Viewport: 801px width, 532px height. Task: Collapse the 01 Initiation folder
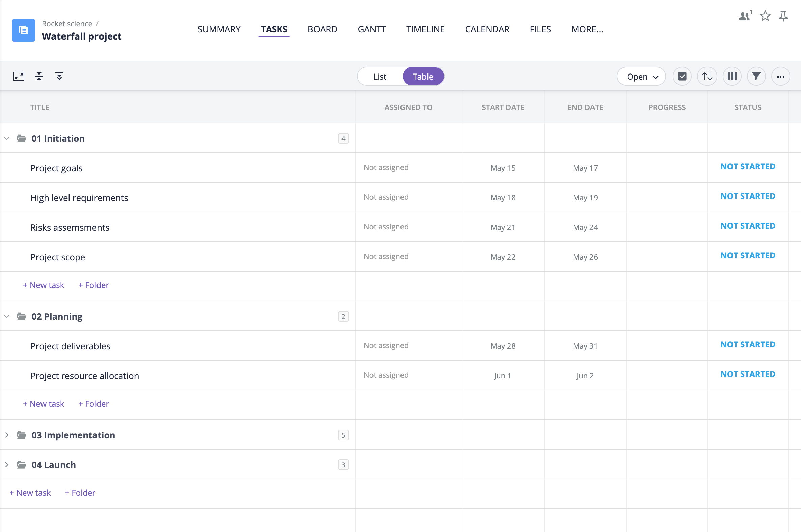6,138
